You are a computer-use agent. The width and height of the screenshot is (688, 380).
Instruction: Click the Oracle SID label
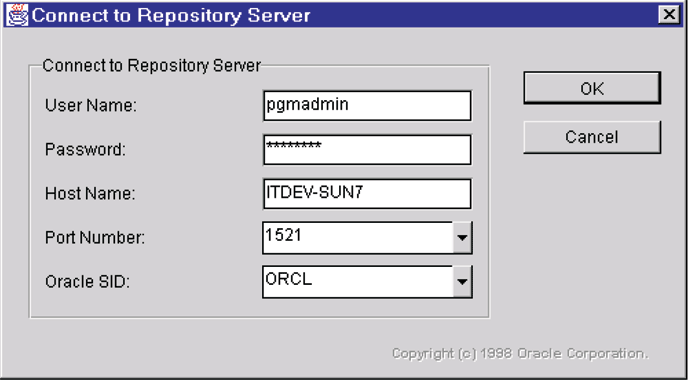click(x=87, y=282)
